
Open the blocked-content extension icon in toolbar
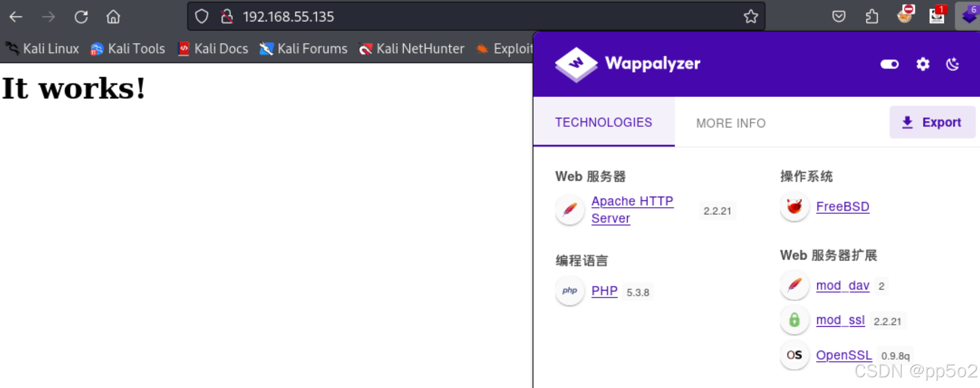pos(905,14)
